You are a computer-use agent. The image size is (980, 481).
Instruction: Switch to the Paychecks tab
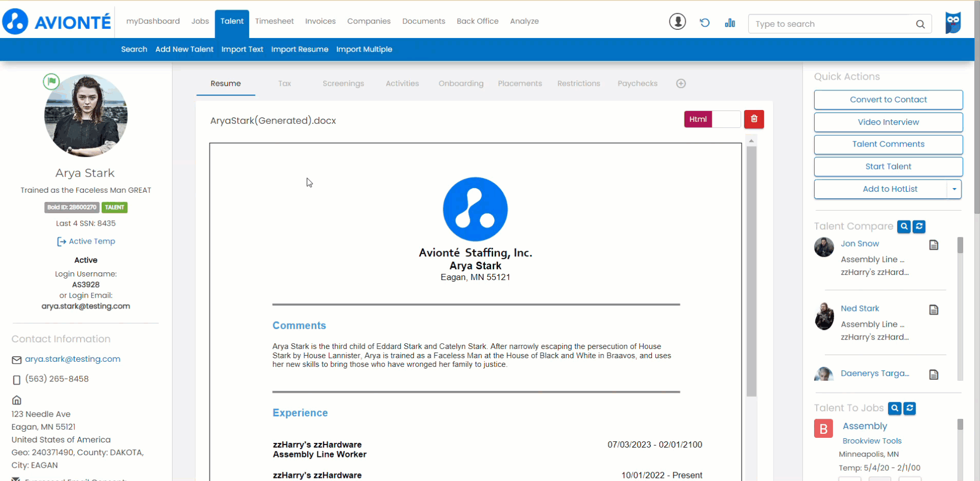pyautogui.click(x=637, y=84)
